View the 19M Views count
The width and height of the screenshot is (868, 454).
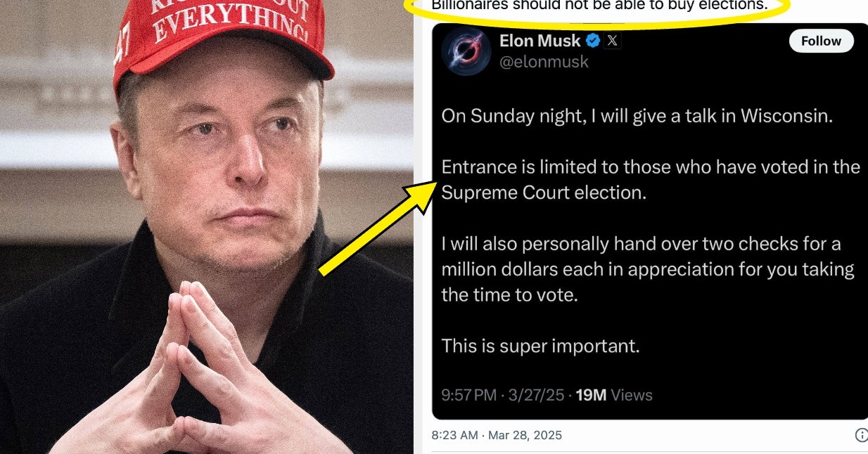pyautogui.click(x=613, y=395)
